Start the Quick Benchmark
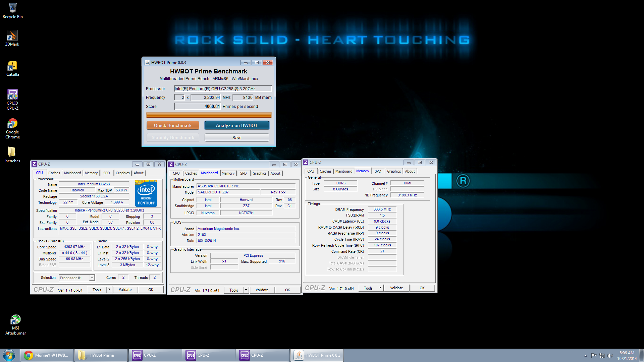This screenshot has height=362, width=644. [x=173, y=125]
